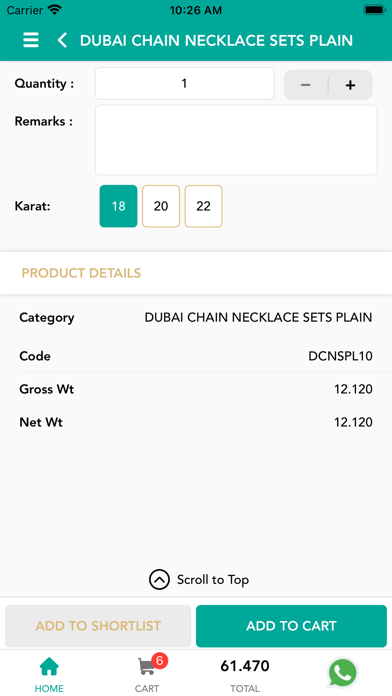Screen dimensions: 392x696
Task: Click the Remarks text area
Action: [236, 140]
